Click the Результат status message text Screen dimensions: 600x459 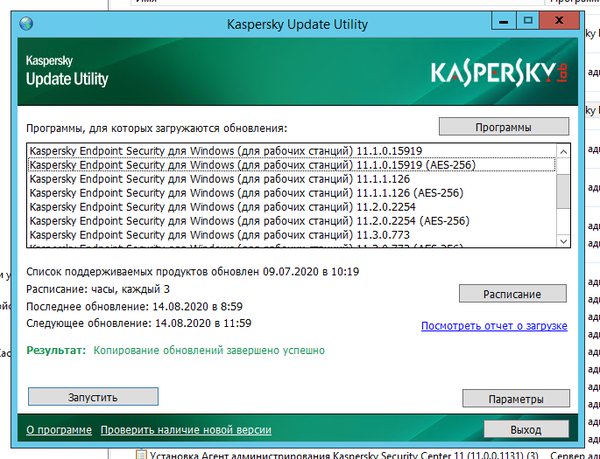tap(209, 350)
